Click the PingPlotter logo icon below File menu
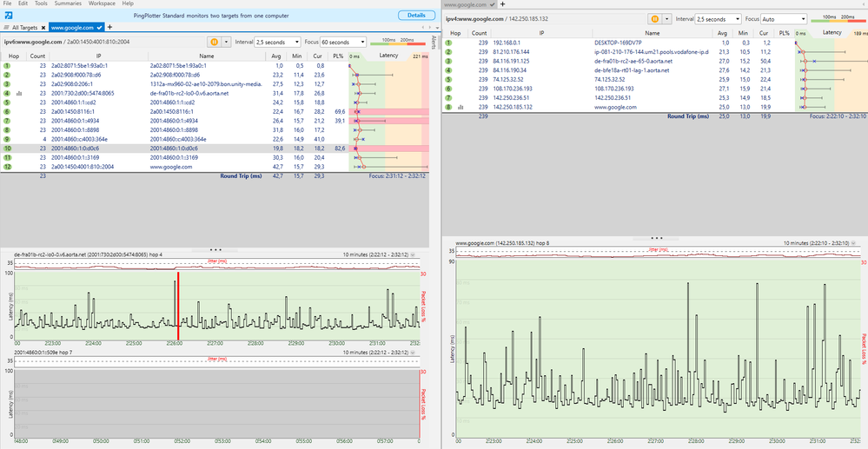The height and width of the screenshot is (449, 868). point(8,16)
